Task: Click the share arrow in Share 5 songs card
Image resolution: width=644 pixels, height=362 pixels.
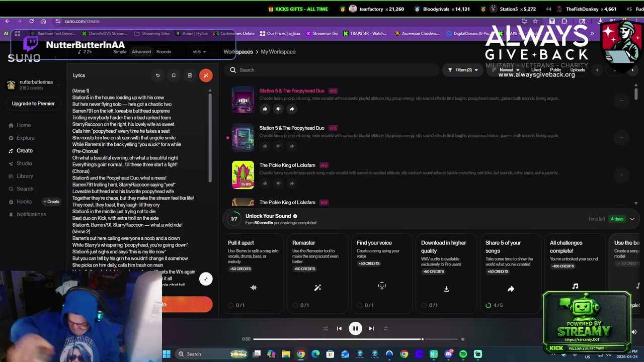Action: tap(511, 289)
